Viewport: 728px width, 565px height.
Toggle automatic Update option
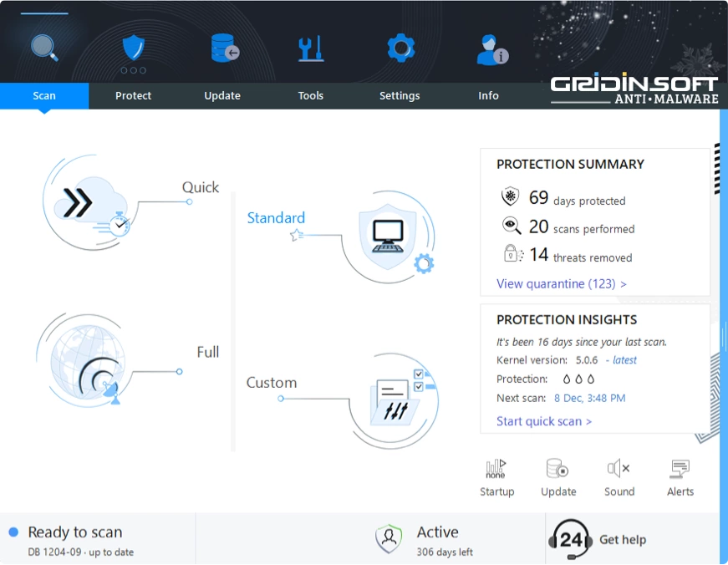(558, 478)
